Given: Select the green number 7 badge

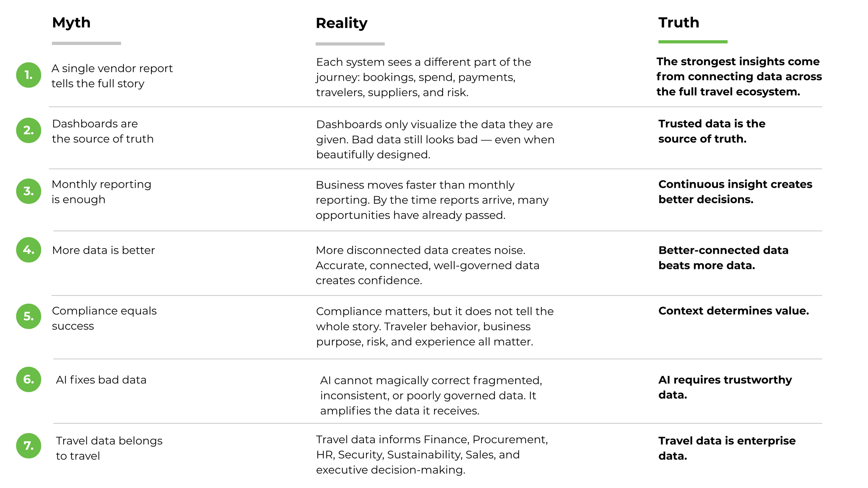Looking at the screenshot, I should tap(28, 446).
